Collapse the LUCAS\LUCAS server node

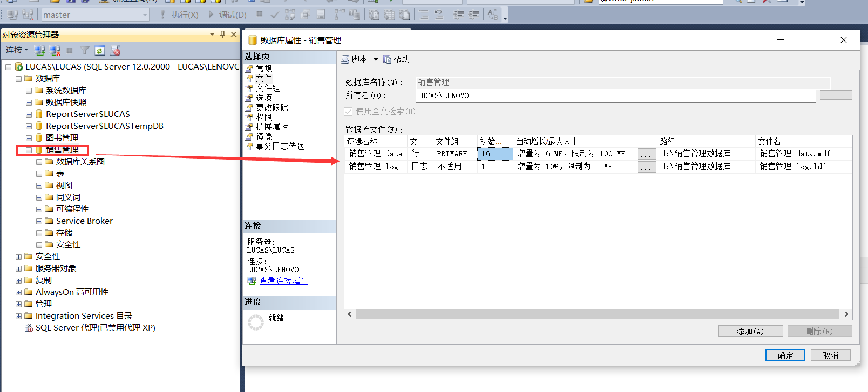pyautogui.click(x=8, y=67)
